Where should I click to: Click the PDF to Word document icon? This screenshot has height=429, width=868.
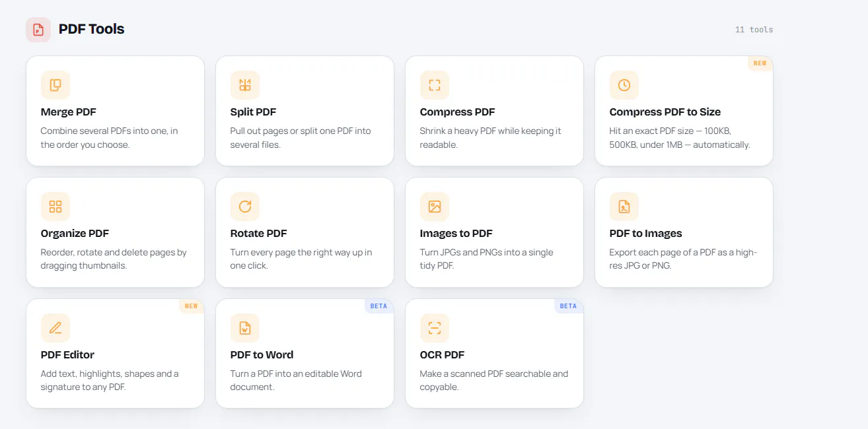pos(245,328)
